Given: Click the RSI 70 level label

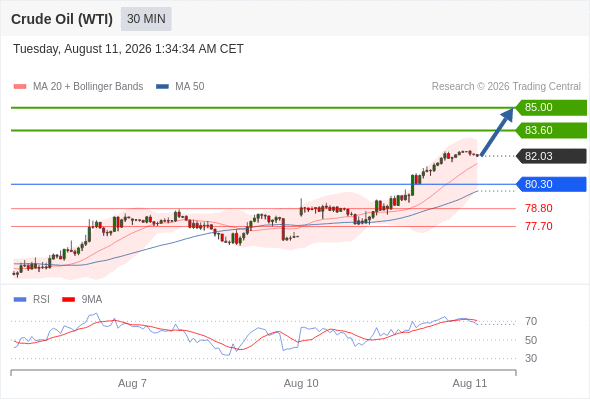Looking at the screenshot, I should 531,322.
